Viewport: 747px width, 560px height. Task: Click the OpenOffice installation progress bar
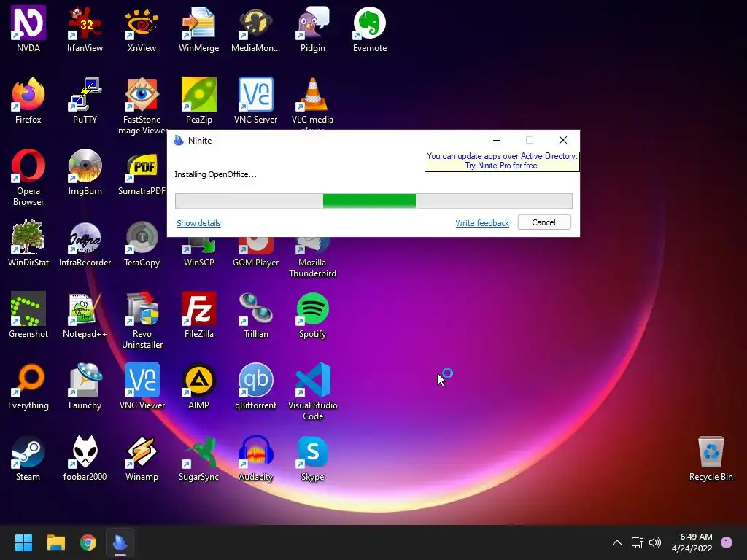tap(373, 201)
